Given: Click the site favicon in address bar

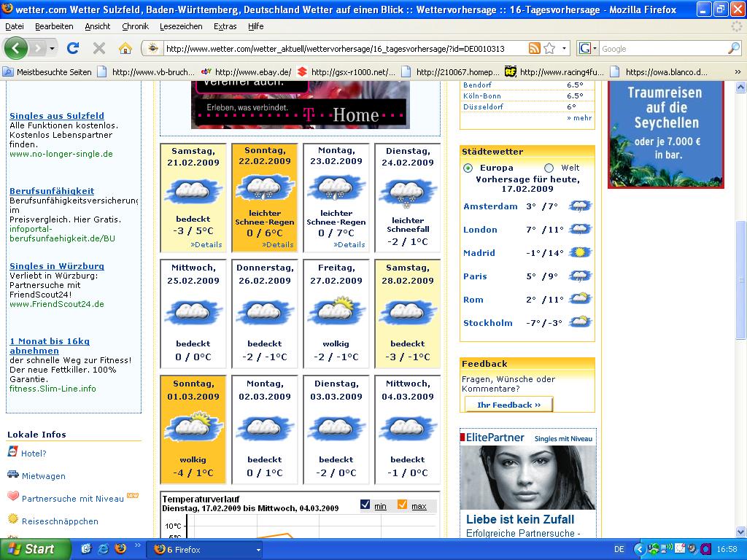Looking at the screenshot, I should pos(153,48).
